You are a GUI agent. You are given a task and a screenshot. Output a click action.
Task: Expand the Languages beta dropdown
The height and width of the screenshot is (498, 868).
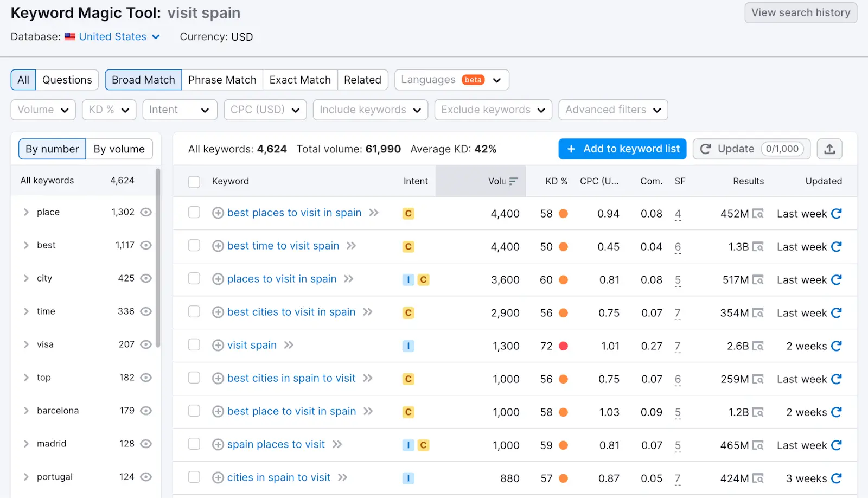click(451, 80)
